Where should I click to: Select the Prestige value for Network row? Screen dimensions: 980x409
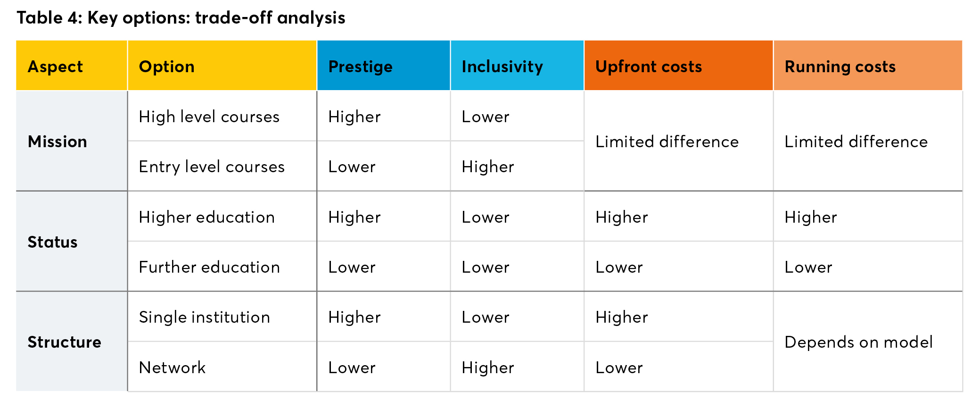tap(352, 367)
